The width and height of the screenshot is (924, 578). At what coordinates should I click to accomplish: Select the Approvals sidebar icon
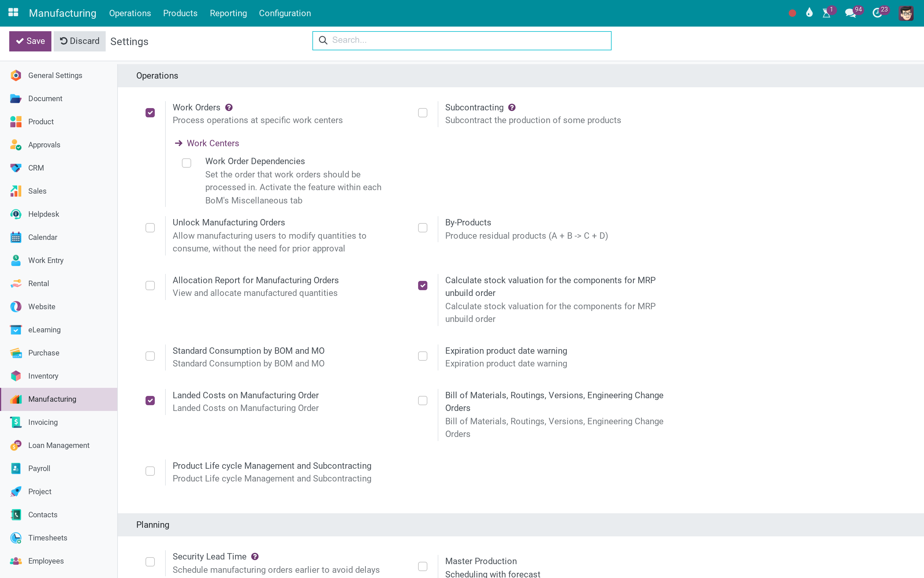[x=16, y=145]
